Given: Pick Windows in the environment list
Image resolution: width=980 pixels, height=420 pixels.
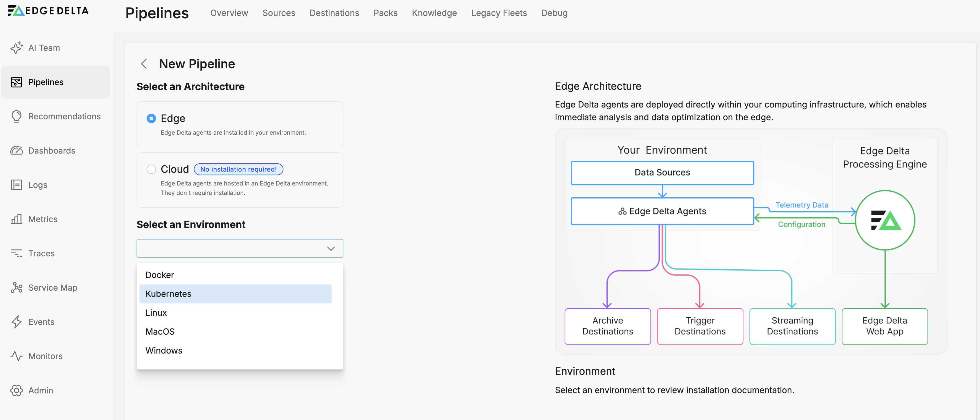Looking at the screenshot, I should coord(164,351).
